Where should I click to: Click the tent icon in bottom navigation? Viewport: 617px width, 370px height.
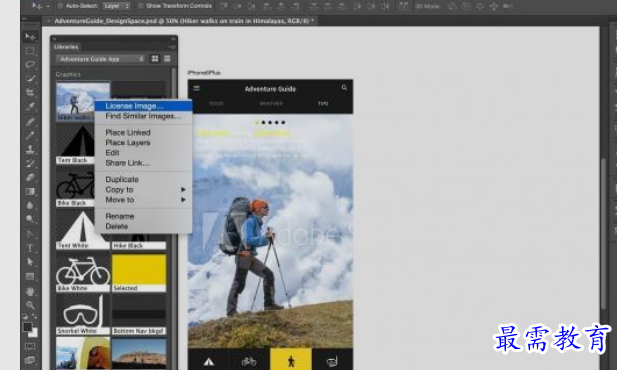[x=209, y=361]
